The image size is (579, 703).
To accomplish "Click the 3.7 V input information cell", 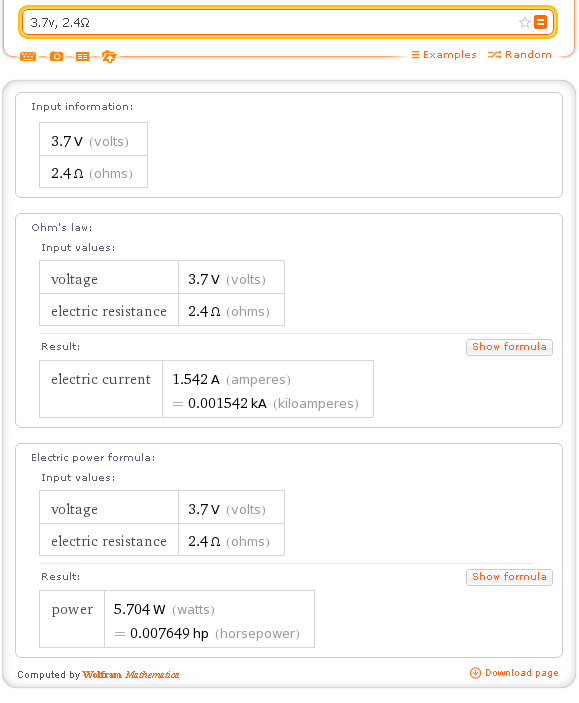I will pyautogui.click(x=93, y=139).
